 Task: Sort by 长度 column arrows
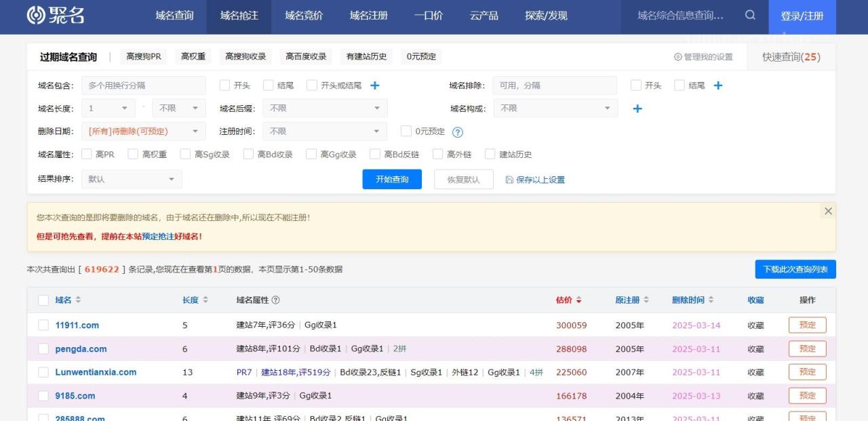tap(205, 300)
